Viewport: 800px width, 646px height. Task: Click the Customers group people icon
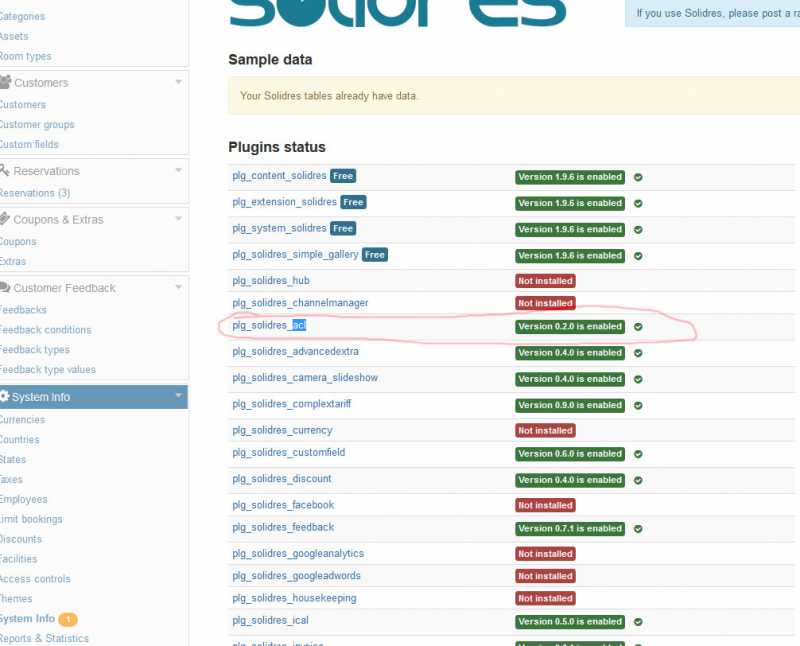(x=5, y=83)
